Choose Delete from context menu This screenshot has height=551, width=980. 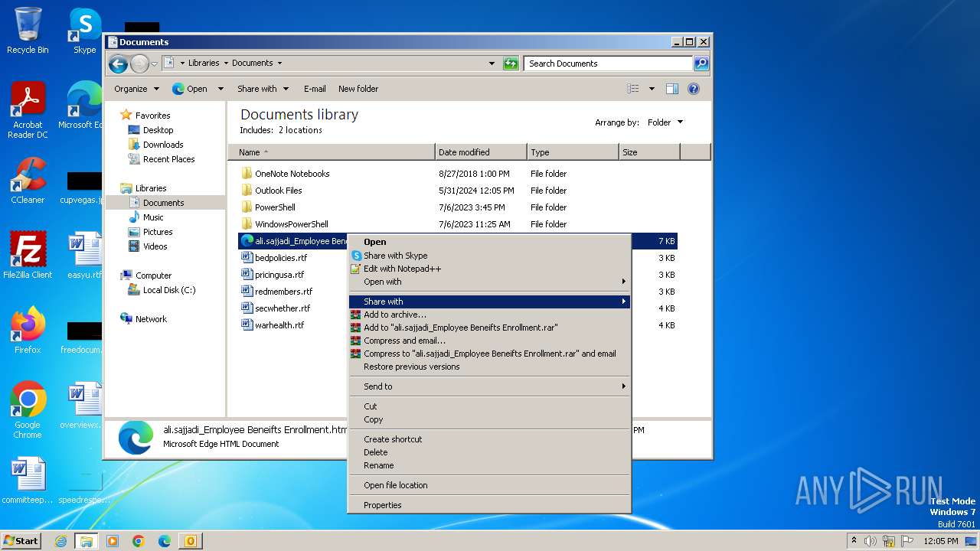coord(489,452)
